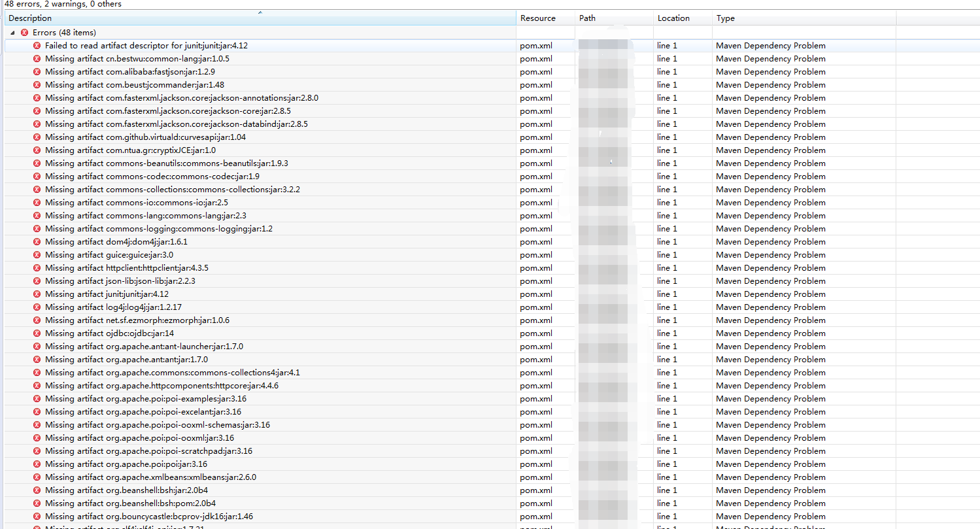Collapse the Errors (48 items) group

pyautogui.click(x=12, y=33)
